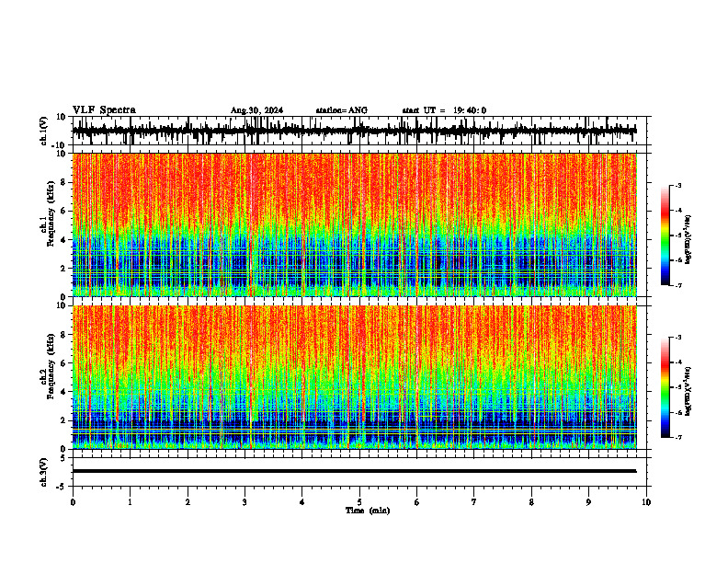Click the "ch.3(V)" axis label
This screenshot has height=563, width=728.
[44, 473]
